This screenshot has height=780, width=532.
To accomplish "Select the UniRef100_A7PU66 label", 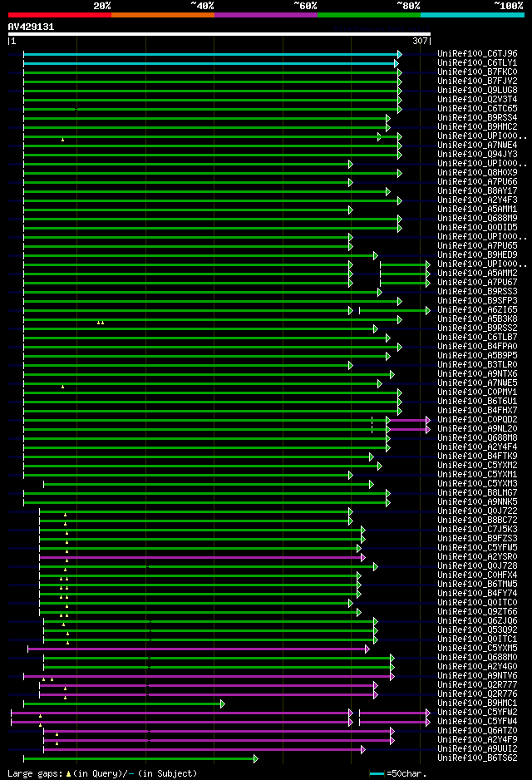I will [477, 181].
